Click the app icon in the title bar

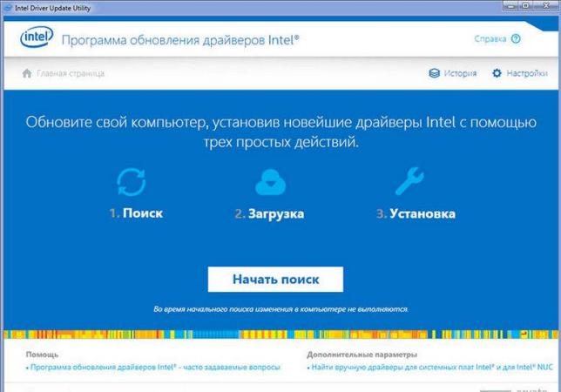pyautogui.click(x=7, y=8)
